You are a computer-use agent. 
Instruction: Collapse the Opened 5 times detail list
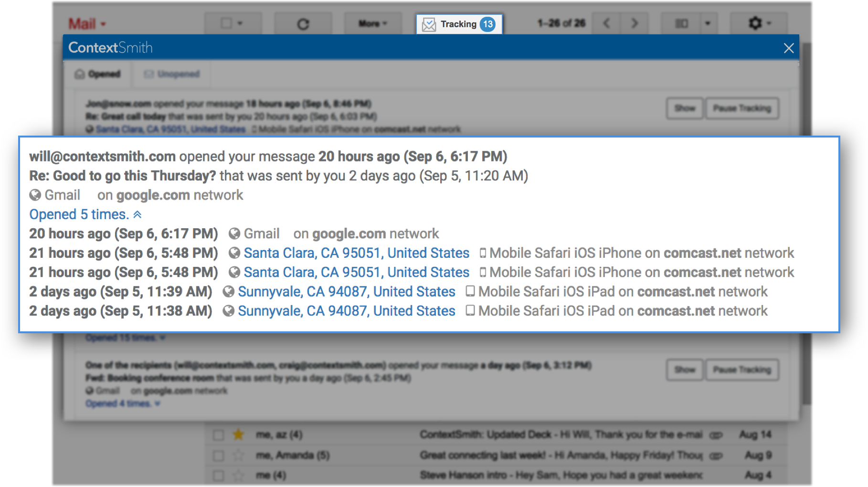coord(138,214)
